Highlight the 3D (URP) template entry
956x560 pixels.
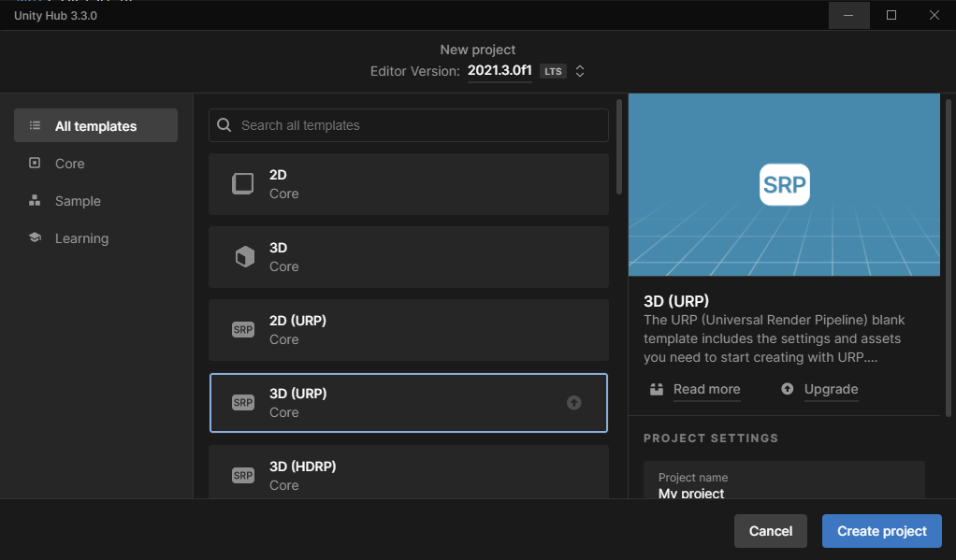tap(408, 403)
